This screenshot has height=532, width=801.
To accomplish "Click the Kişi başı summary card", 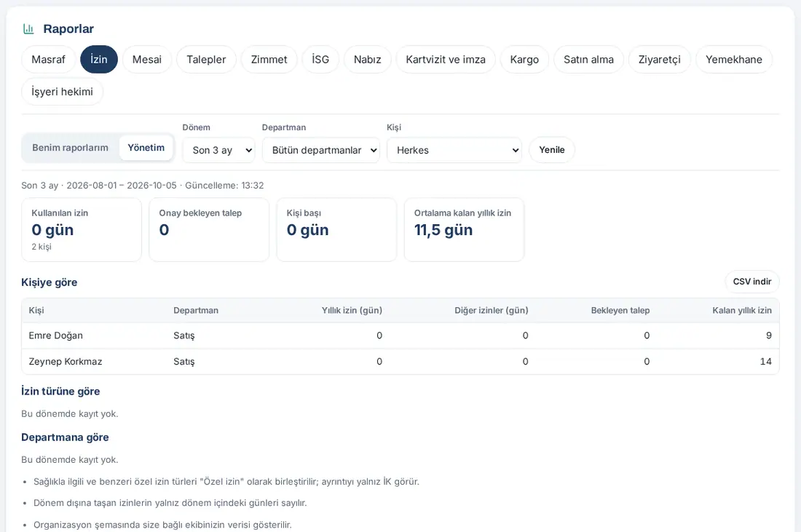I will [336, 230].
